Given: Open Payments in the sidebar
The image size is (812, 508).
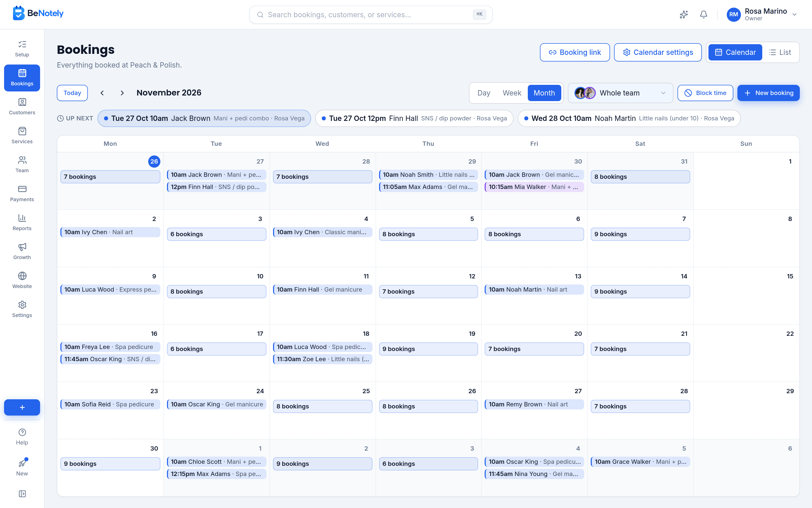Looking at the screenshot, I should click(x=22, y=193).
